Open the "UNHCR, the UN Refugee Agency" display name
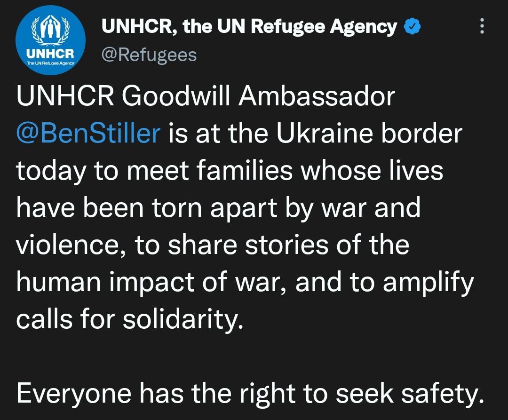The height and width of the screenshot is (420, 508). click(x=249, y=27)
